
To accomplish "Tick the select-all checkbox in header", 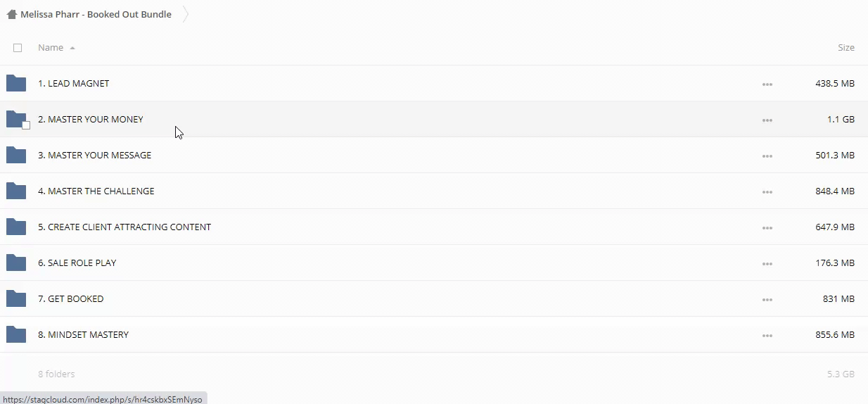I will pos(18,48).
